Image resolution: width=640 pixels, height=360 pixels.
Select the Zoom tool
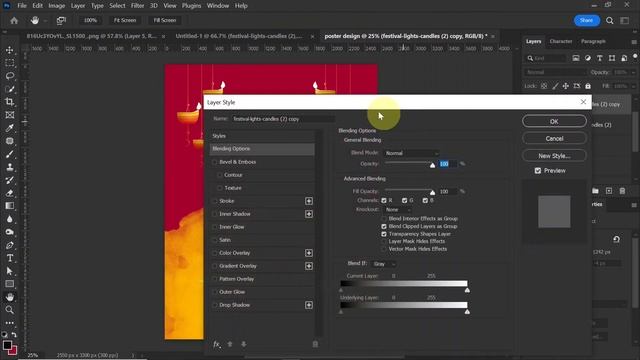[9, 310]
